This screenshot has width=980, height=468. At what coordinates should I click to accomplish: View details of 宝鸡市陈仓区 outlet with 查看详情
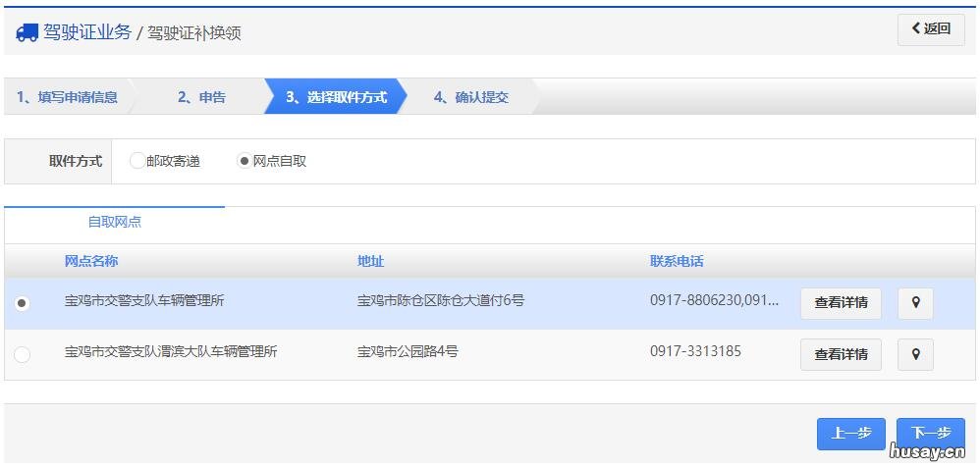coord(841,304)
